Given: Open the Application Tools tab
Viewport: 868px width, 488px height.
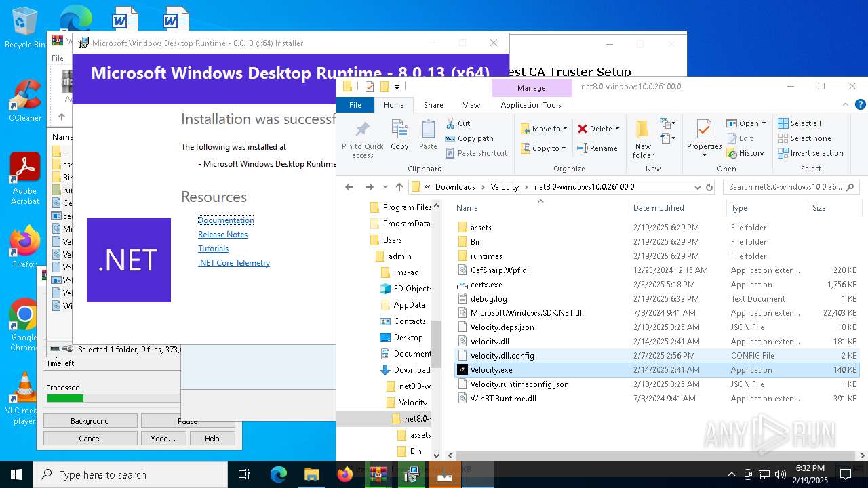Looking at the screenshot, I should pyautogui.click(x=531, y=105).
